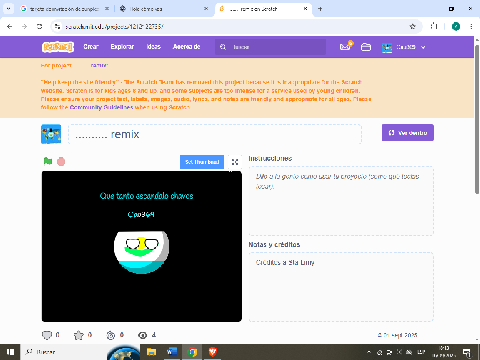Screen dimensions: 480x360
Task: Click the Ver dentro button
Action: [408, 133]
